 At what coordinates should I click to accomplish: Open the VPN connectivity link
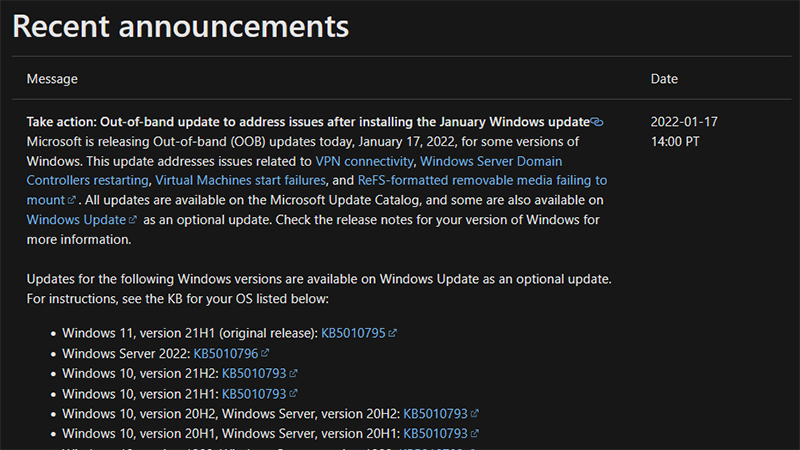click(x=364, y=161)
